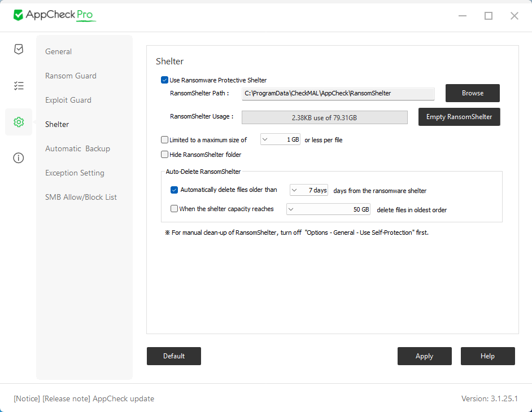Toggle 'Limited to a maximum size of' checkbox

pyautogui.click(x=164, y=140)
